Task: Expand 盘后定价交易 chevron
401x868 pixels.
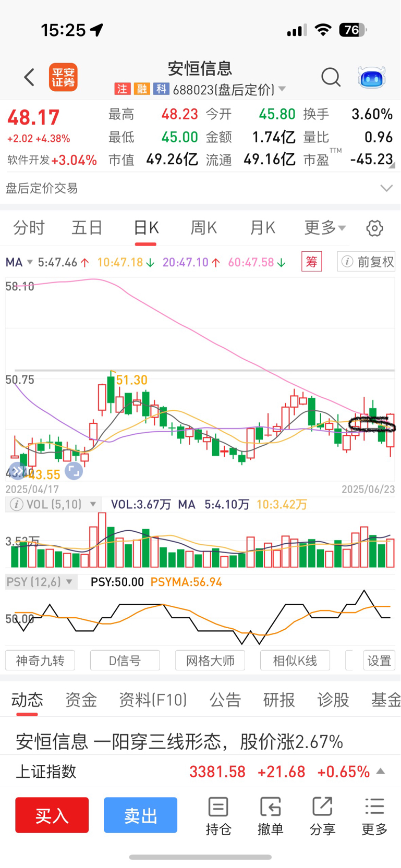Action: click(x=386, y=188)
